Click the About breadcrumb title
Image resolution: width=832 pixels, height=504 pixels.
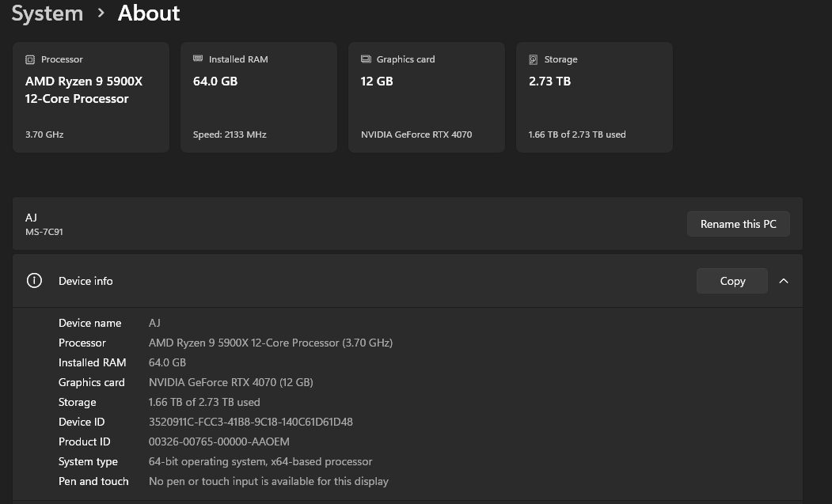[x=149, y=13]
